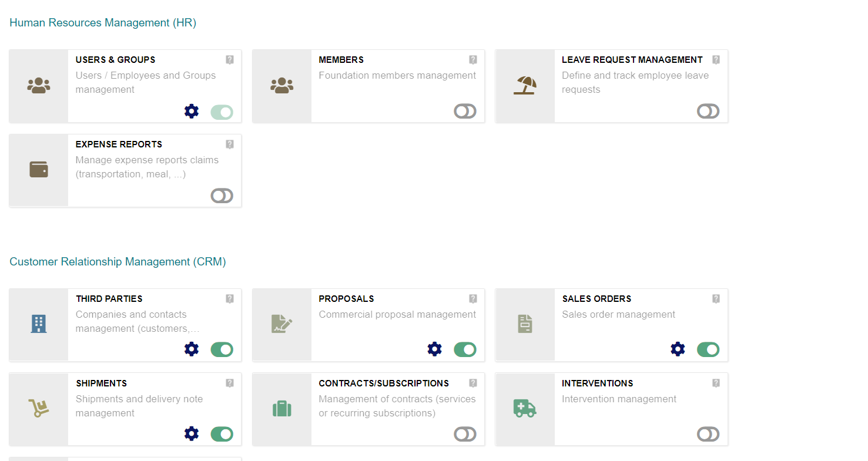The width and height of the screenshot is (868, 461).
Task: Click help icon on Contracts/Subscriptions card
Action: coord(473,383)
